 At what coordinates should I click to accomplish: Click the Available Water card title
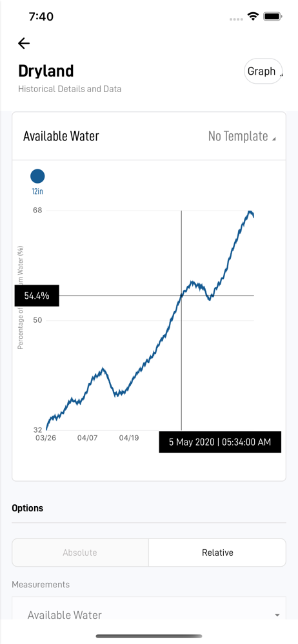tap(61, 136)
